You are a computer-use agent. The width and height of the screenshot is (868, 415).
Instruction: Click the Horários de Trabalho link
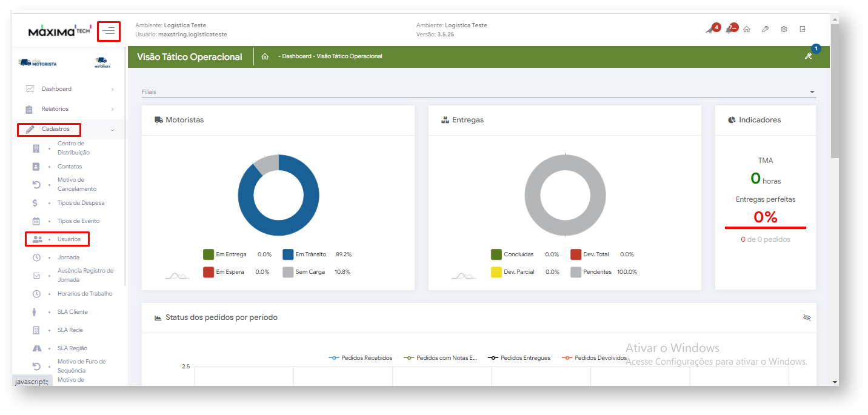coord(84,294)
